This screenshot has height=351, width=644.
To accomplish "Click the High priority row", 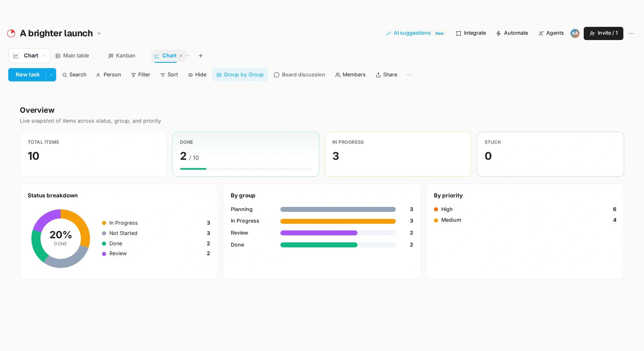I will (525, 209).
